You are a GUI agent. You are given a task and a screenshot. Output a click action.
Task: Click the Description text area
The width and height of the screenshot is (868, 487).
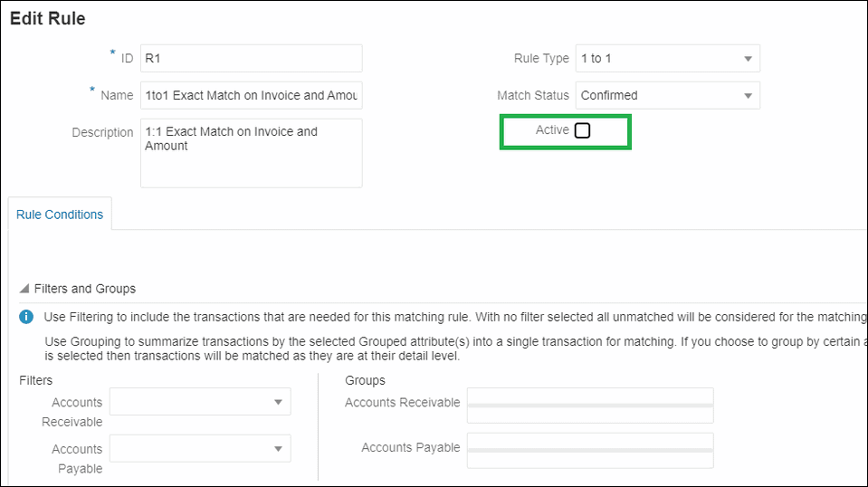click(251, 153)
